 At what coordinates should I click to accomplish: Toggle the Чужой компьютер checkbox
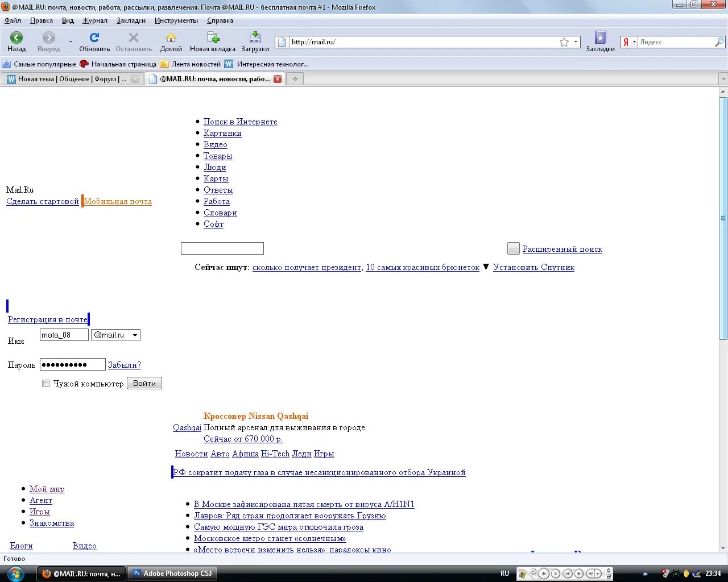click(46, 384)
